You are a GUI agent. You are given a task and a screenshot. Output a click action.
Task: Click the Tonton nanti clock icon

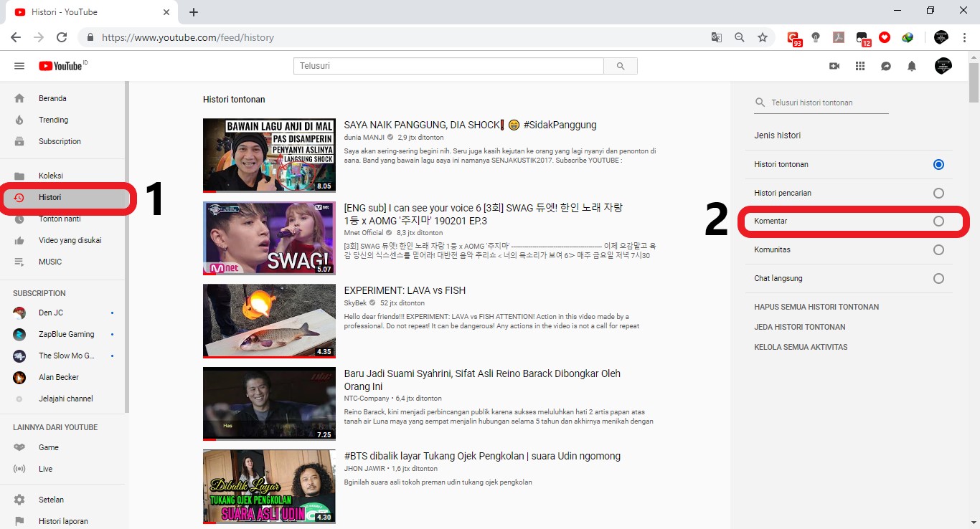[19, 219]
